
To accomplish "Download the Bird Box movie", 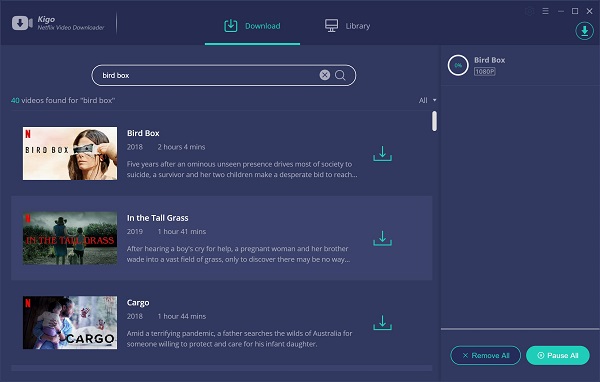I will click(382, 153).
